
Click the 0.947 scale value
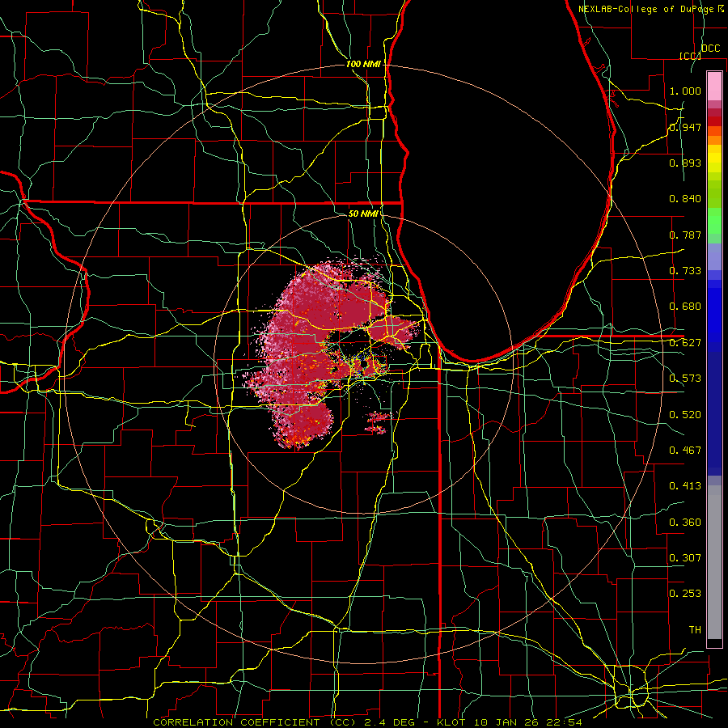(685, 127)
